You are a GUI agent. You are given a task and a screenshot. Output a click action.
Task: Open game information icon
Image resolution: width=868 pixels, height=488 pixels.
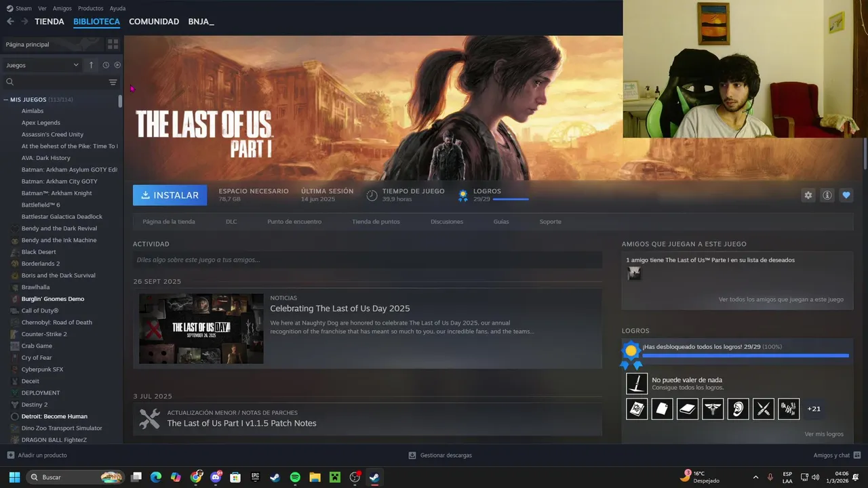(827, 195)
